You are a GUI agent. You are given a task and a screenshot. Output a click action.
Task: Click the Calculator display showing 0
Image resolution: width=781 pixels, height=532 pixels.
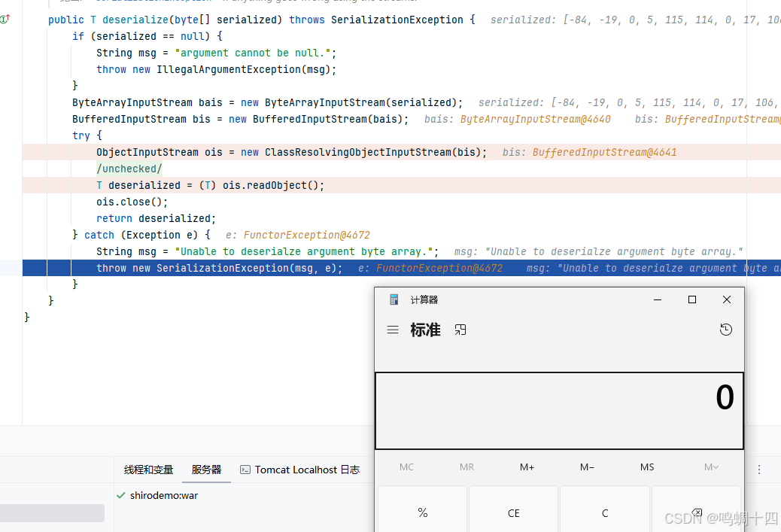(x=559, y=410)
